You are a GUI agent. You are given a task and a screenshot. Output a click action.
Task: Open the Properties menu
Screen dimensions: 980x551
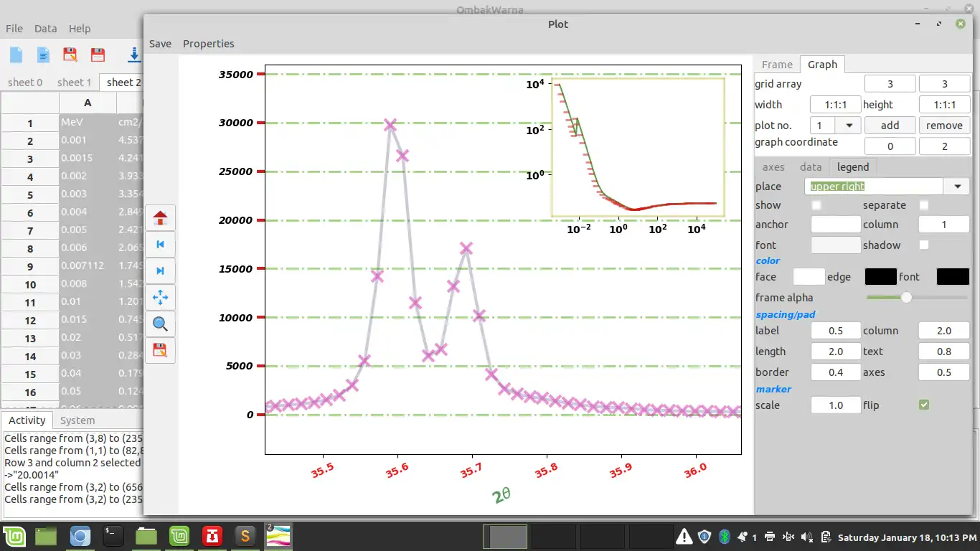click(x=208, y=44)
